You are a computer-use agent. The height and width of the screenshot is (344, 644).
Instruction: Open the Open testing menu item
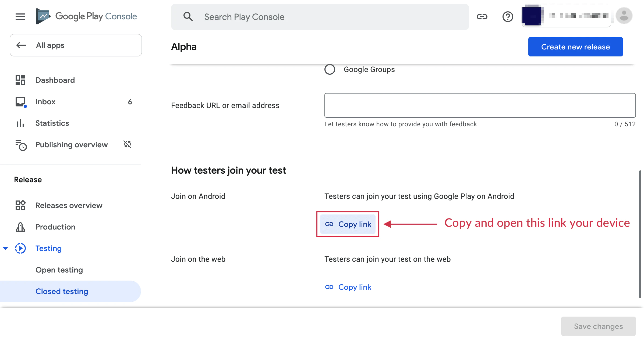tap(59, 270)
